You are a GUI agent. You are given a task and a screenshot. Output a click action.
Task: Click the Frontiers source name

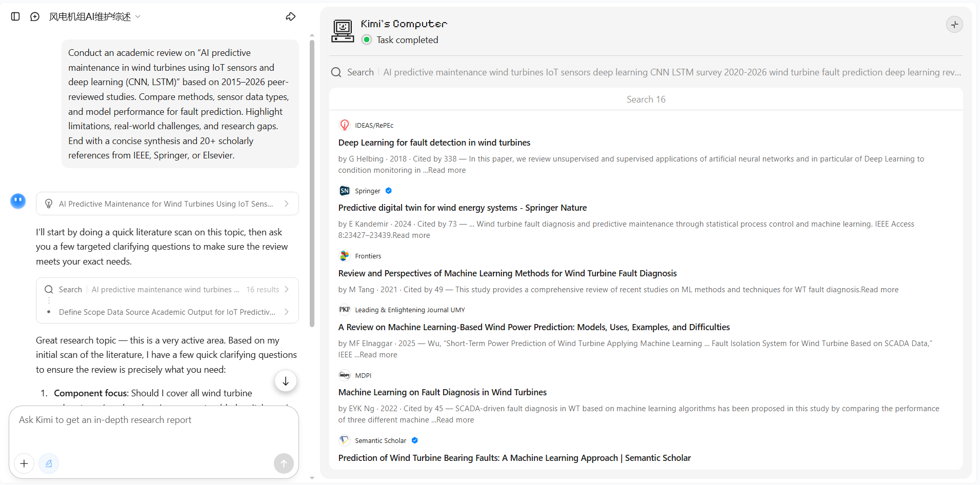pos(368,256)
